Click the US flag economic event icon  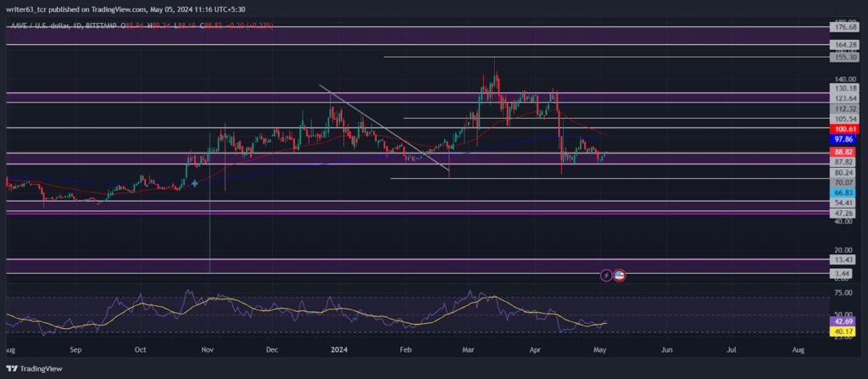pos(619,275)
